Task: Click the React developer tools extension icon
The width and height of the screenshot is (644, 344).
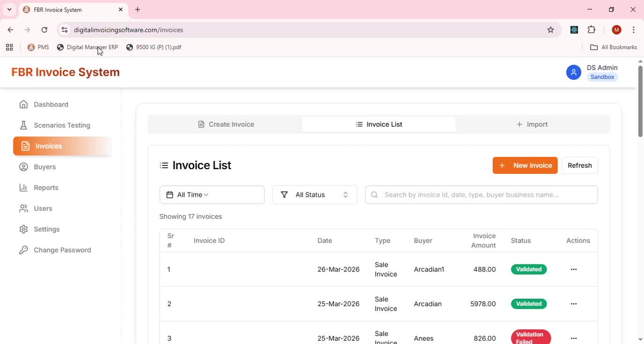Action: pos(574,30)
